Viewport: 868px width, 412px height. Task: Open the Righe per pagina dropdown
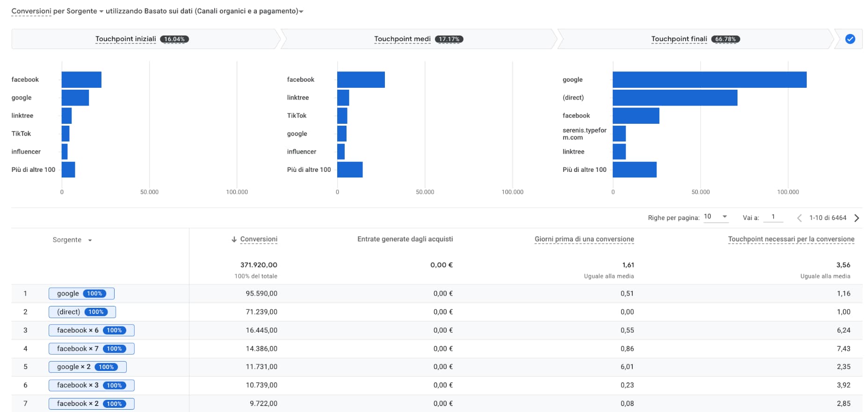coord(716,217)
